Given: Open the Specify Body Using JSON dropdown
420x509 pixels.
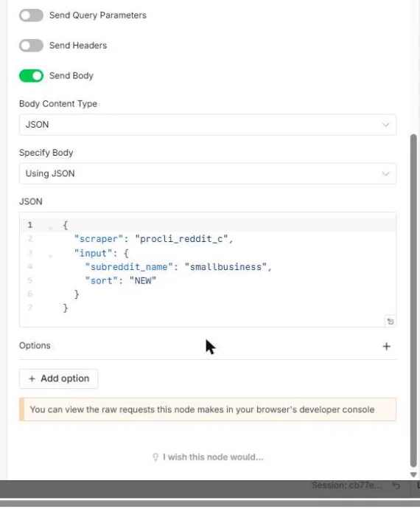Looking at the screenshot, I should point(208,173).
